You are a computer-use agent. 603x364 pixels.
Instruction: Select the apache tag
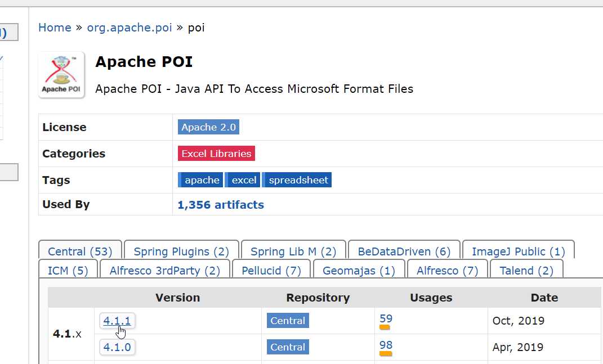[201, 180]
